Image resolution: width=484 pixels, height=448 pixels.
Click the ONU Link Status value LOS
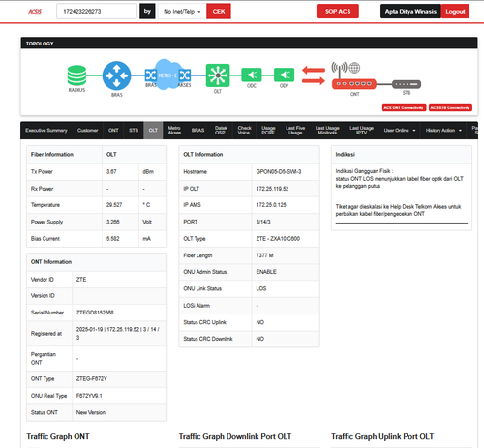tap(261, 288)
